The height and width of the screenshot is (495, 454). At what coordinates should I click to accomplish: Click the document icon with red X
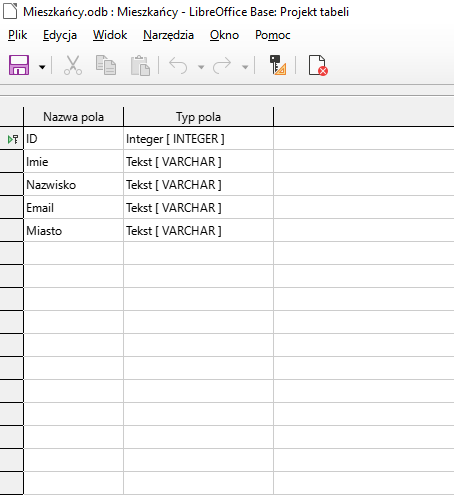coord(318,65)
